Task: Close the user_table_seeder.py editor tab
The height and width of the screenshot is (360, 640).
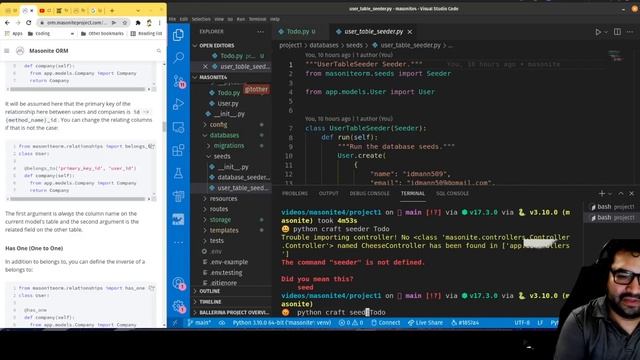Action: [410, 31]
